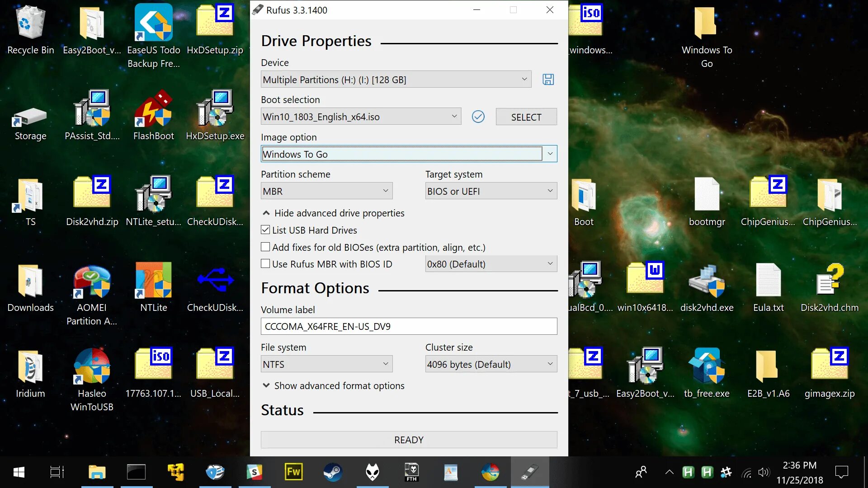Click the ISO checksum checkmark icon
Viewport: 868px width, 488px height.
coord(478,117)
